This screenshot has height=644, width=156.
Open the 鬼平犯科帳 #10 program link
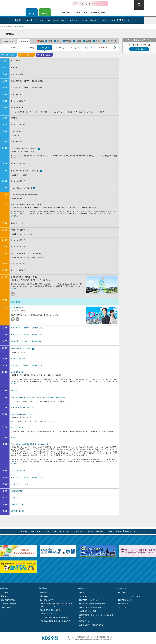[x=21, y=348]
